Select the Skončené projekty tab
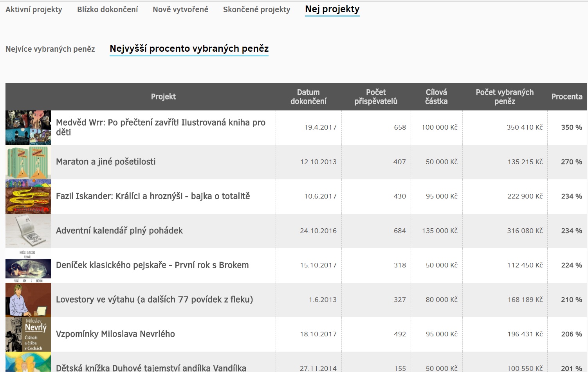The width and height of the screenshot is (588, 372). coord(256,9)
